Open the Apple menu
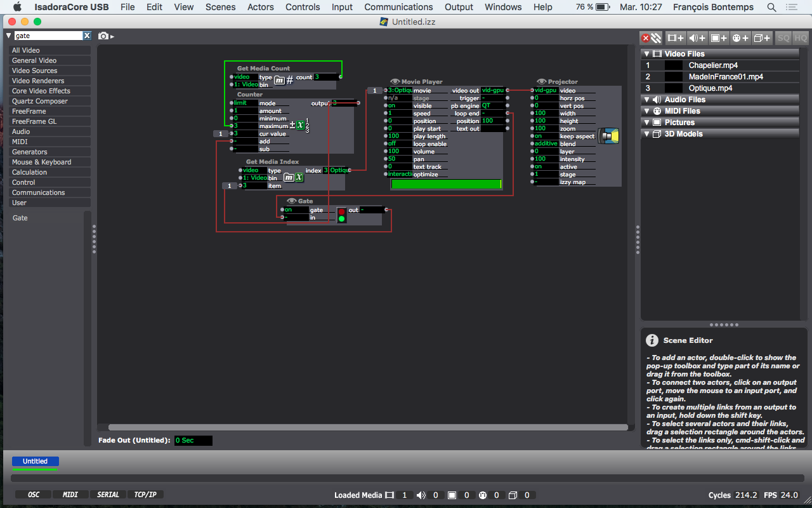The width and height of the screenshot is (812, 508). coord(17,7)
